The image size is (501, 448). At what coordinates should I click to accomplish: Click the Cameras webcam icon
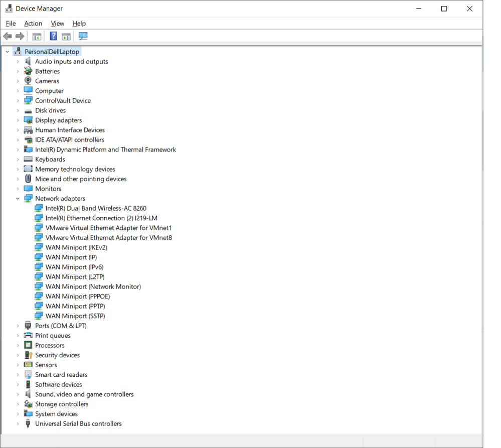[28, 81]
